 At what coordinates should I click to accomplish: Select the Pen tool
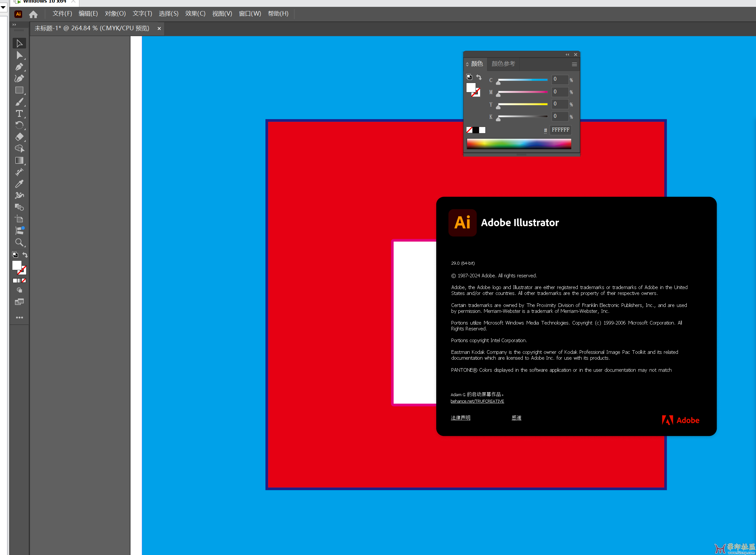click(x=19, y=67)
